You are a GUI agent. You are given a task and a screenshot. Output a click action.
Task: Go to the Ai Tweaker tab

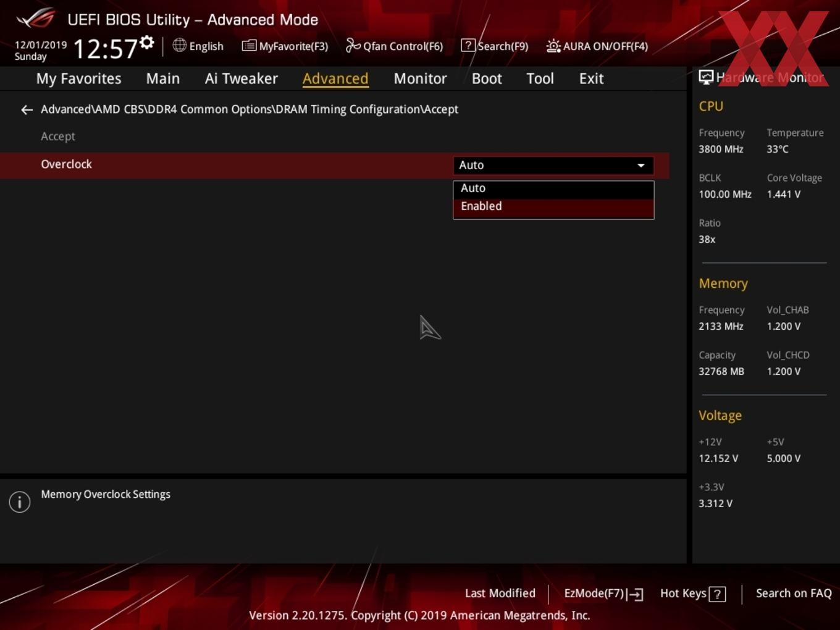point(241,78)
